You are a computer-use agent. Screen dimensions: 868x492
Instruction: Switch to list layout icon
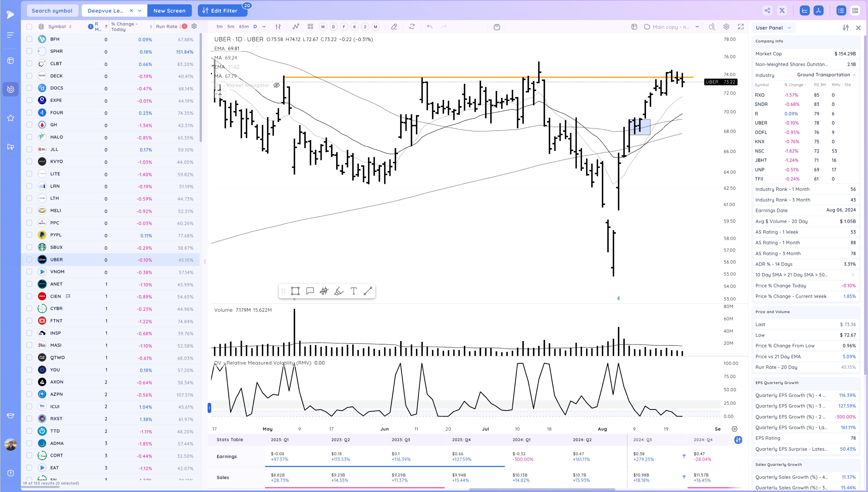[x=841, y=10]
